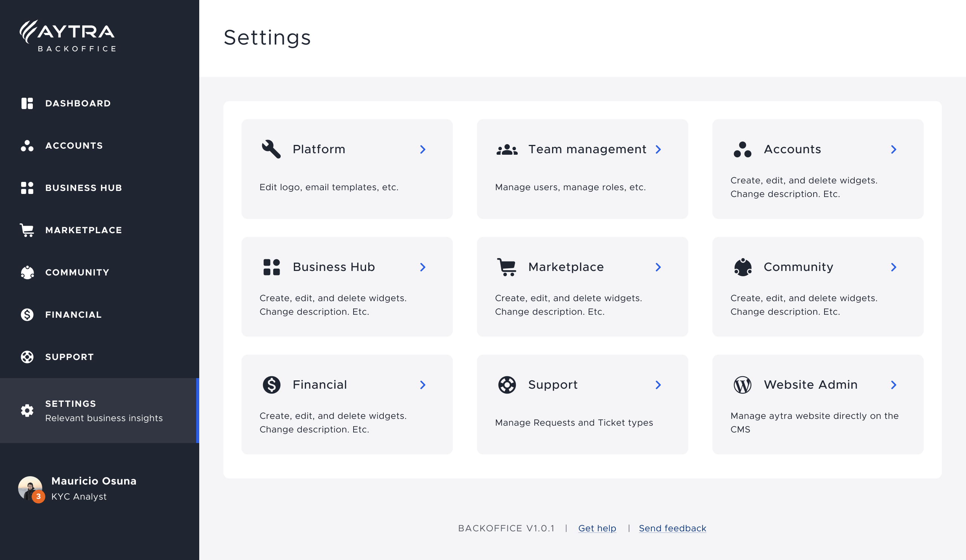
Task: Go to DASHBOARD in the sidebar
Action: (78, 103)
